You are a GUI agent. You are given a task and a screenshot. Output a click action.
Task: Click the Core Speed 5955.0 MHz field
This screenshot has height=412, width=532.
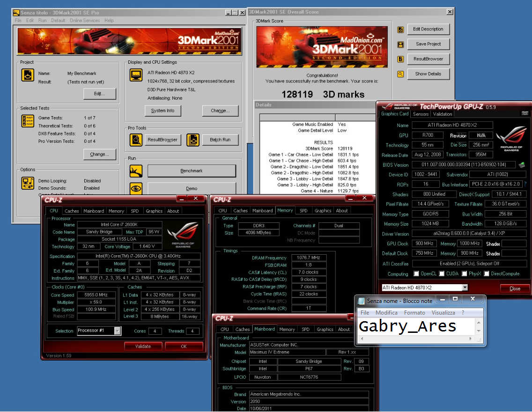tap(96, 295)
